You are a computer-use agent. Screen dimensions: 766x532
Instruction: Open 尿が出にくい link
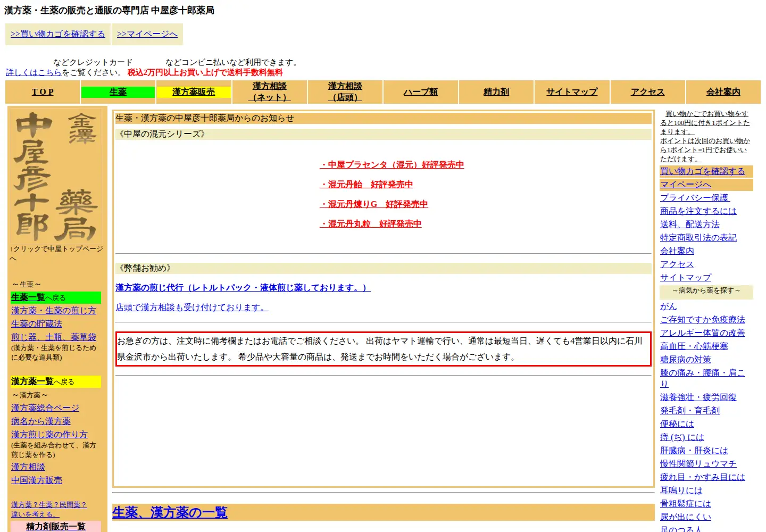click(686, 517)
